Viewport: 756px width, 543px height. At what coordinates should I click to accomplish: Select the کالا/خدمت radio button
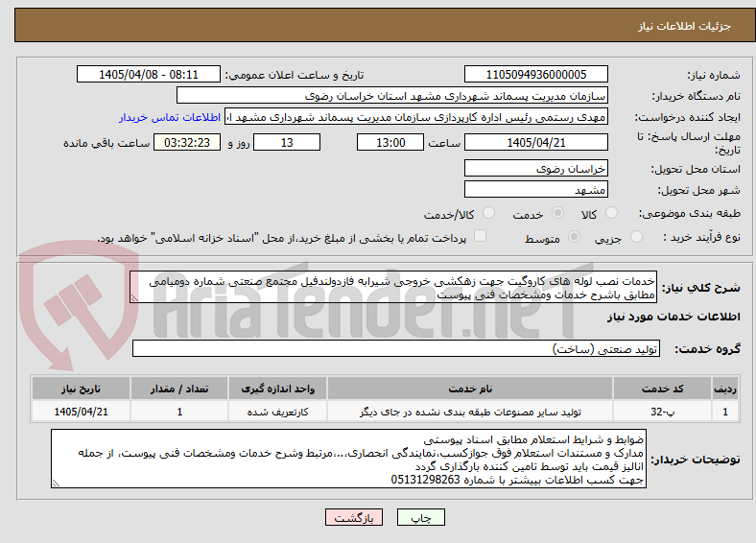pyautogui.click(x=489, y=213)
